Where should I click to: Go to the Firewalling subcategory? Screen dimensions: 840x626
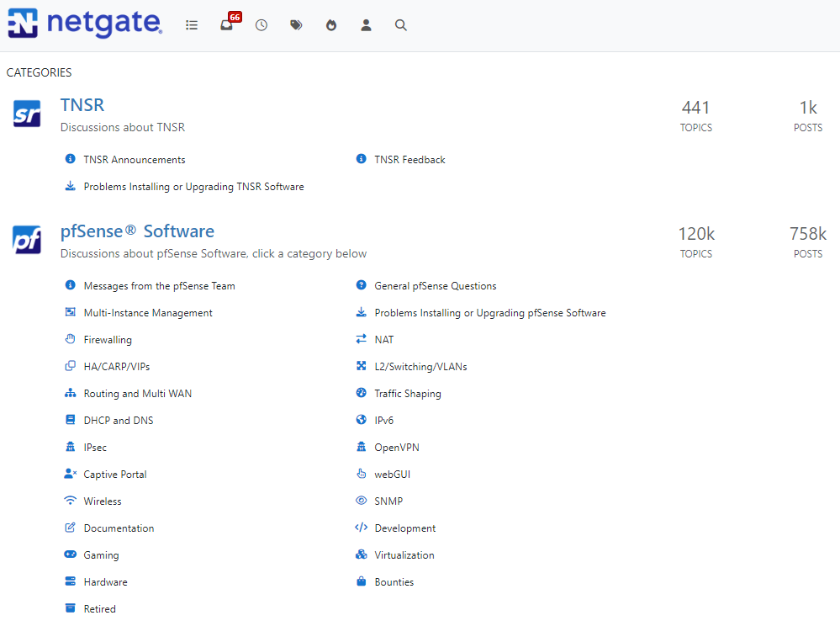point(108,340)
